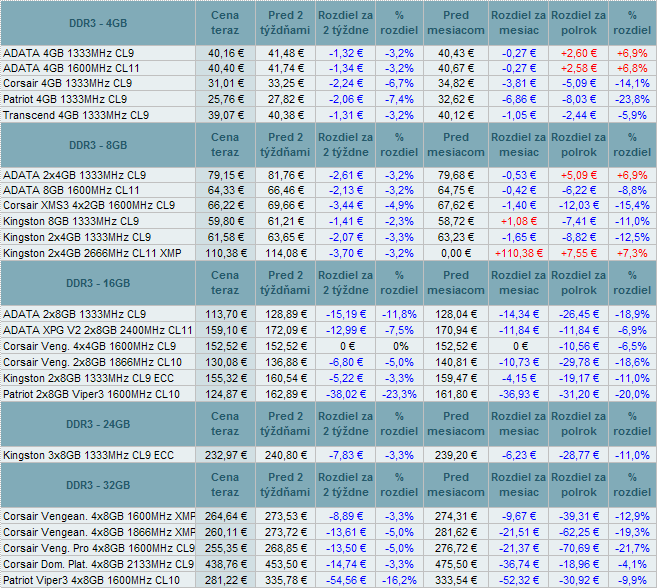657x588 pixels.
Task: Click ADATA 2x4GB 1333MHz CL9 row name
Action: tap(75, 175)
